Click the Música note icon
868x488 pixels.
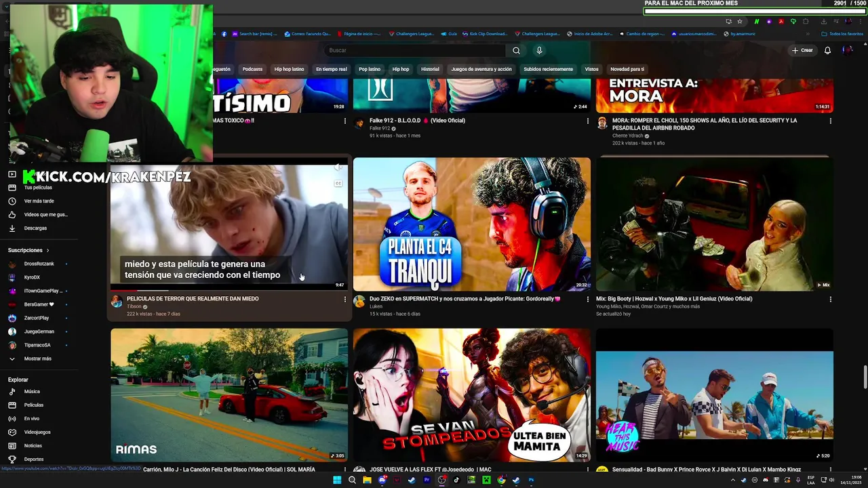coord(12,392)
